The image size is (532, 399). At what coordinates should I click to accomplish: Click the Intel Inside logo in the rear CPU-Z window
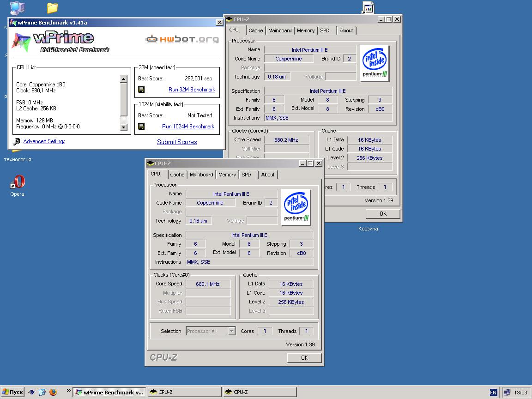tap(375, 63)
